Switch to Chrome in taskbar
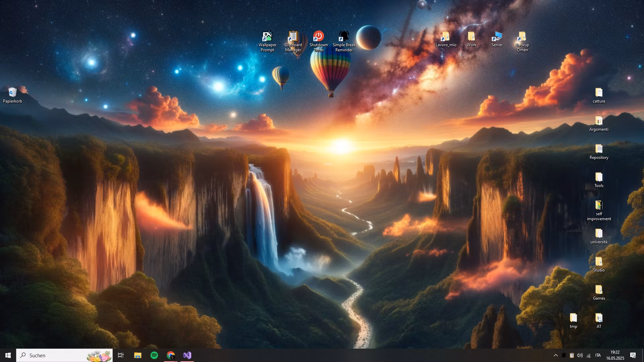The width and height of the screenshot is (644, 362). pos(171,355)
